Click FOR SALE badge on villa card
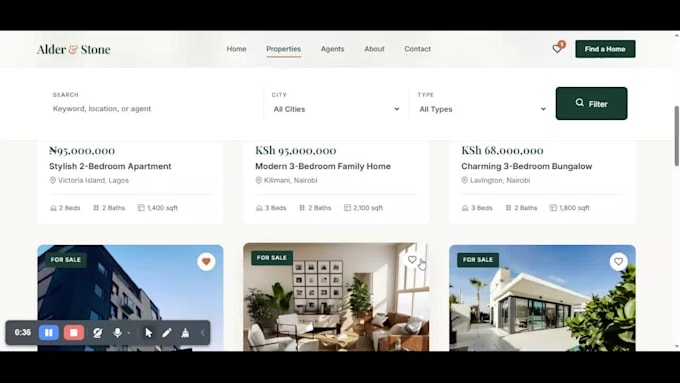 point(477,260)
